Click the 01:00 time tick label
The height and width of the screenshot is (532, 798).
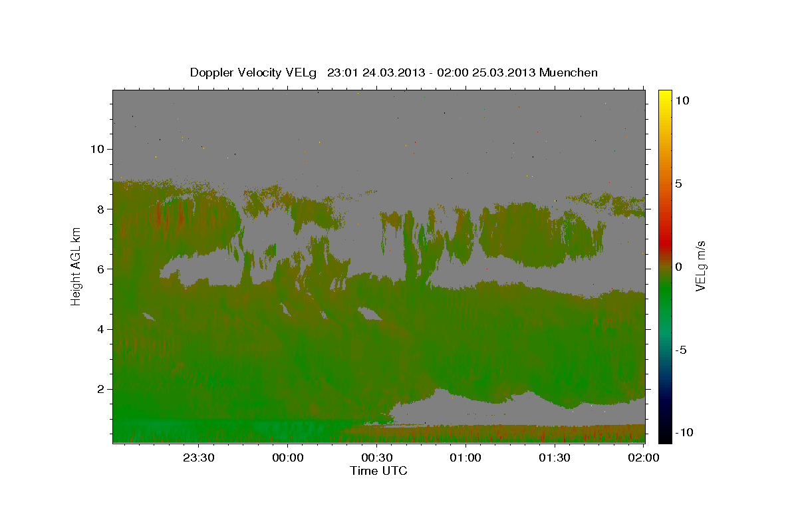[465, 458]
